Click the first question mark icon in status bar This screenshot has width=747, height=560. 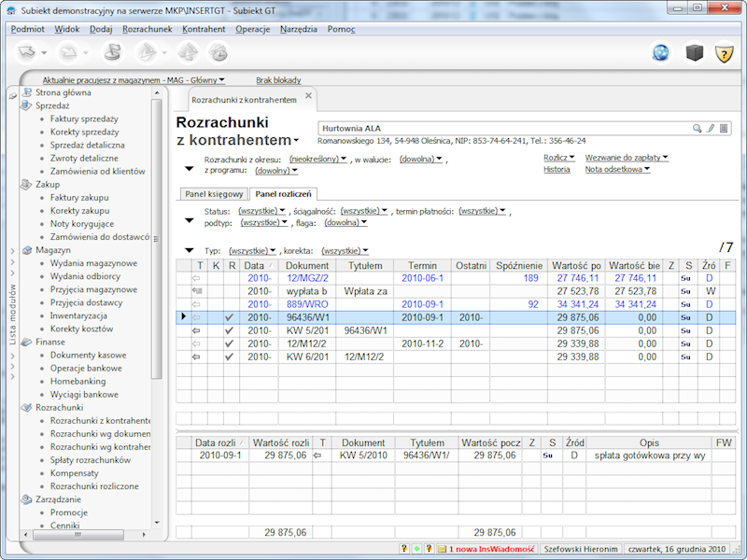(404, 548)
